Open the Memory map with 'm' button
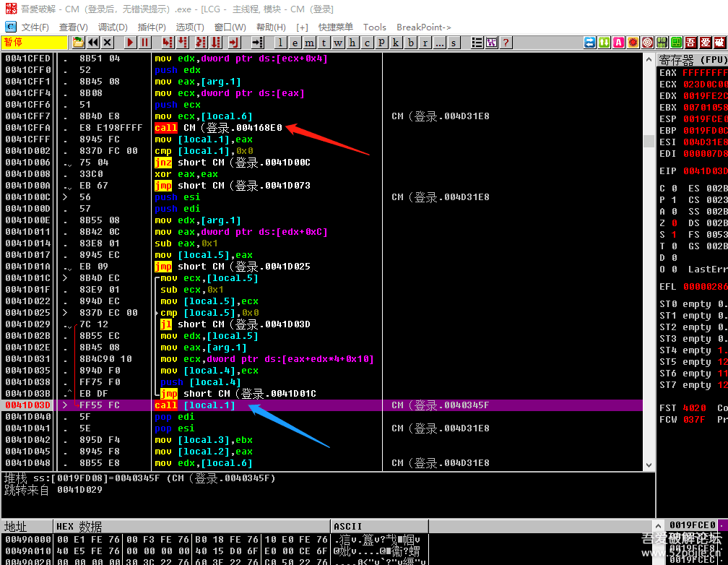728x565 pixels. 309,43
